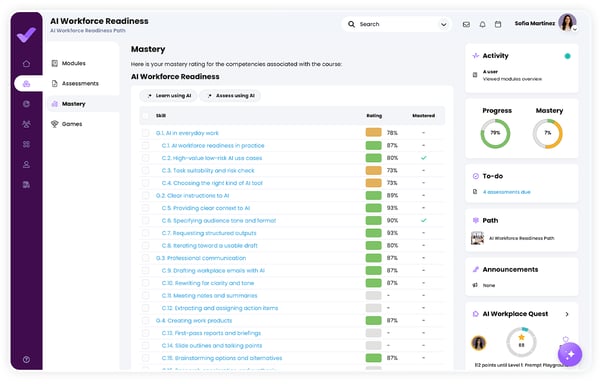
Task: Open C.9 Drafting workplace emails link
Action: click(x=213, y=270)
